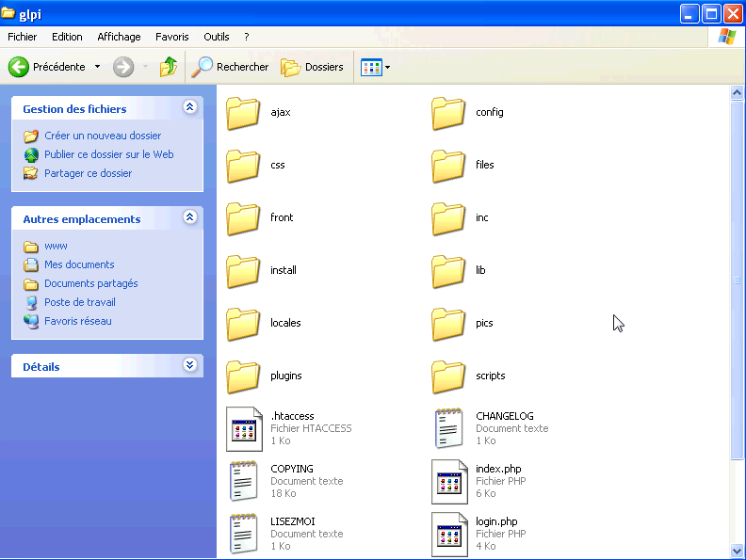Image resolution: width=746 pixels, height=560 pixels.
Task: Expand the Détails panel
Action: (190, 365)
